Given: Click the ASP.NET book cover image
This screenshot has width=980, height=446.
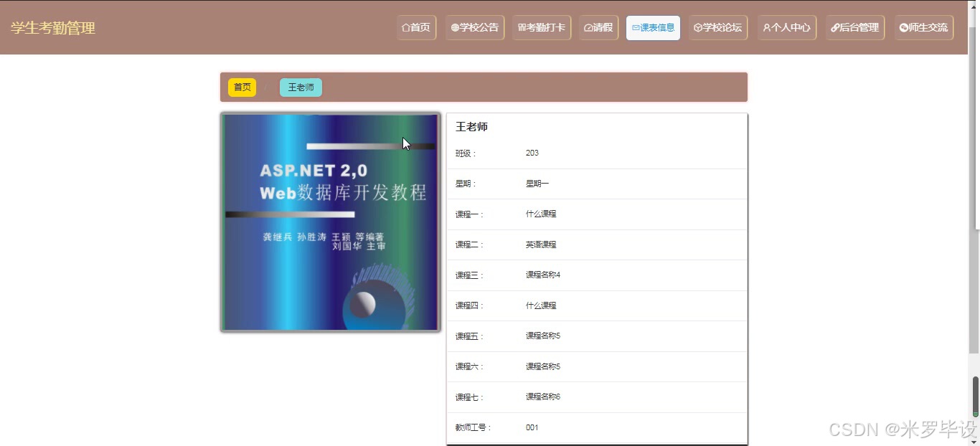Looking at the screenshot, I should pos(330,222).
